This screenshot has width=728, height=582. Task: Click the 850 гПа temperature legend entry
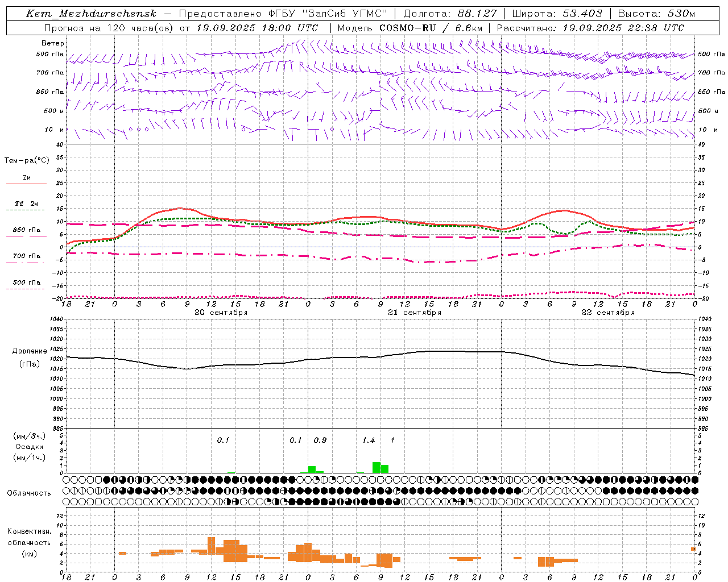click(x=27, y=230)
